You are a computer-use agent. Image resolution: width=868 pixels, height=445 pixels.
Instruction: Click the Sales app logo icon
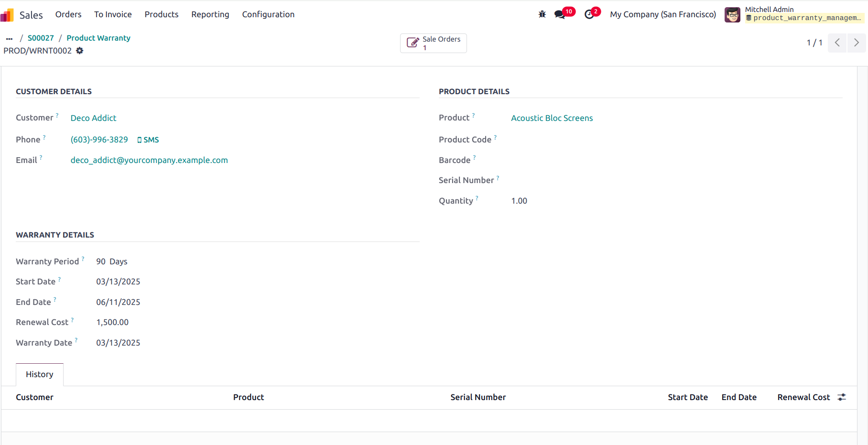click(7, 15)
